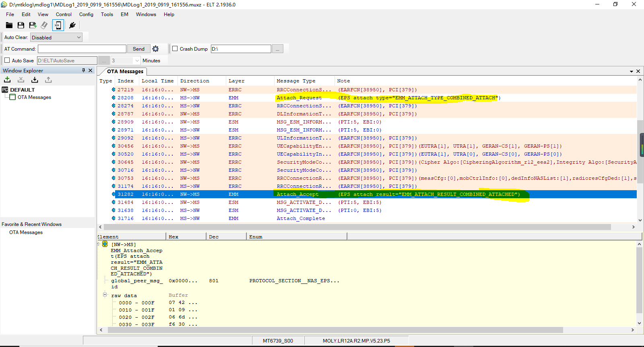This screenshot has width=644, height=347.
Task: Click the delete window icon in Window Explorer
Action: 21,80
